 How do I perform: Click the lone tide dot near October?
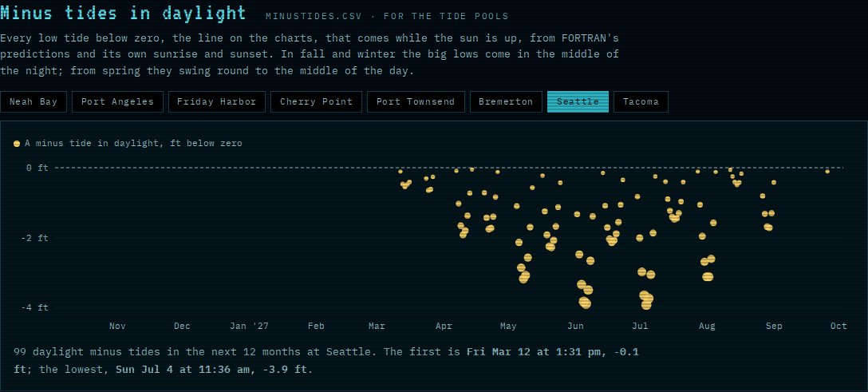[827, 172]
